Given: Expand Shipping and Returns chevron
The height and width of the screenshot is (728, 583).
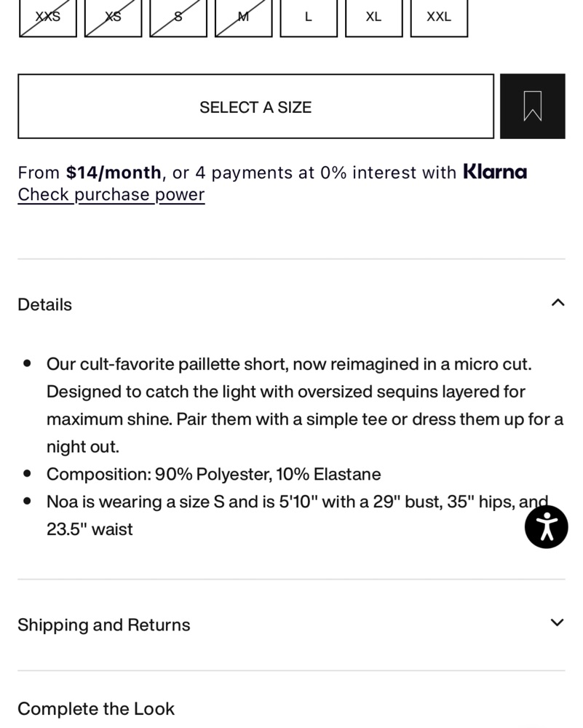Looking at the screenshot, I should 557,622.
